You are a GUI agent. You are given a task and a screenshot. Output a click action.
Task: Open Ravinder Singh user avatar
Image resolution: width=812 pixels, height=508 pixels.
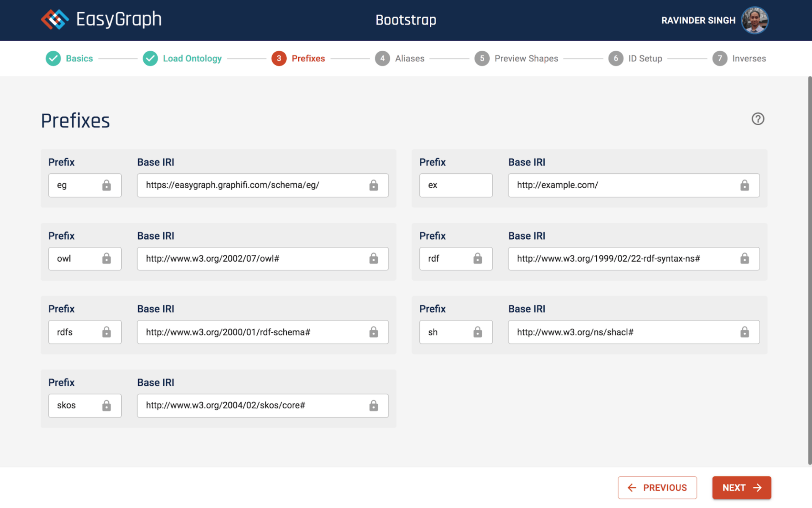(754, 20)
